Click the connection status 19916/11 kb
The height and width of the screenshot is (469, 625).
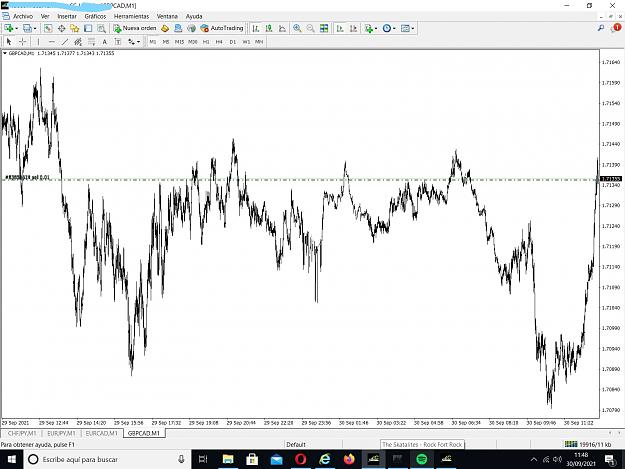pos(588,444)
